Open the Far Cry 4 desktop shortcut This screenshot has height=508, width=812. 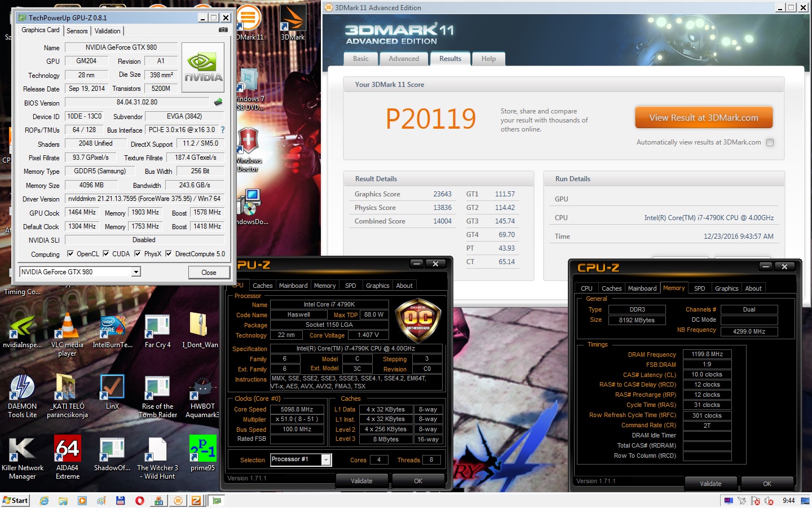click(157, 331)
